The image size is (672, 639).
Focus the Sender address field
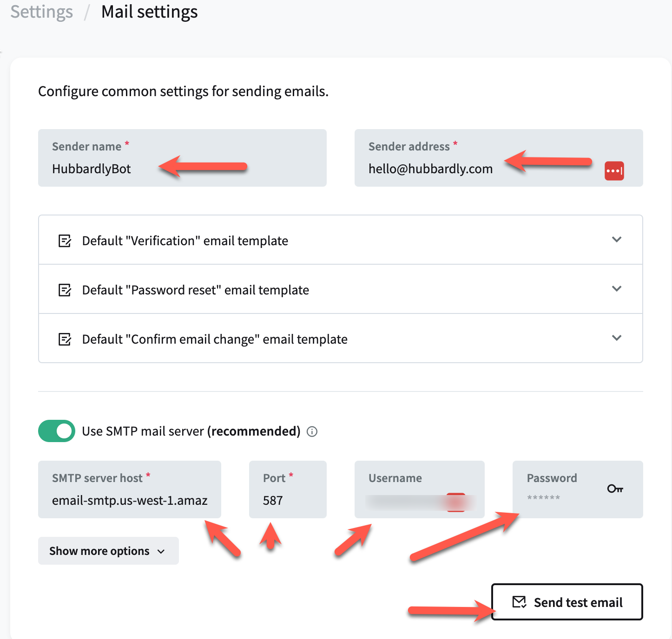click(x=479, y=168)
